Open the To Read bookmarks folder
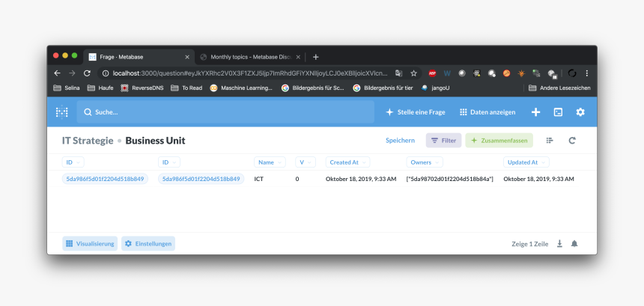This screenshot has height=306, width=644. click(186, 88)
